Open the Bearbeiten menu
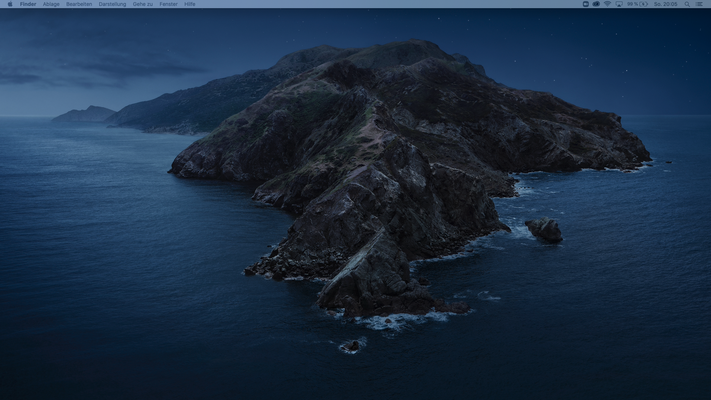 [x=79, y=4]
